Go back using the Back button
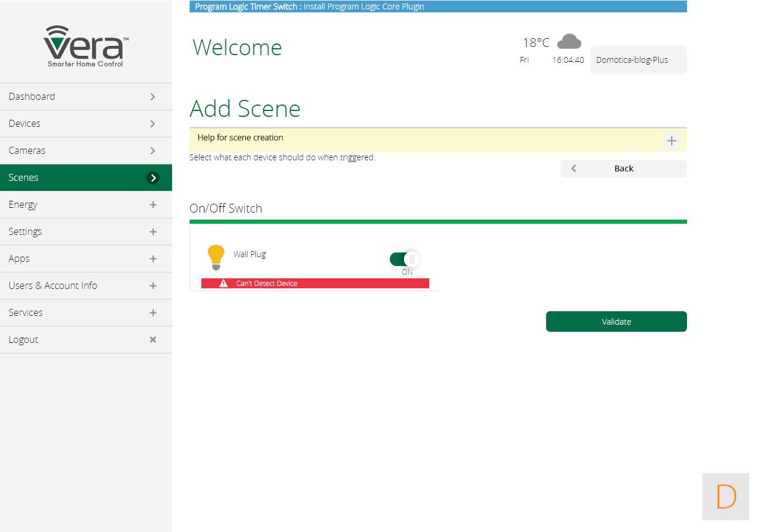Viewport: 761px width, 532px height. pos(623,169)
